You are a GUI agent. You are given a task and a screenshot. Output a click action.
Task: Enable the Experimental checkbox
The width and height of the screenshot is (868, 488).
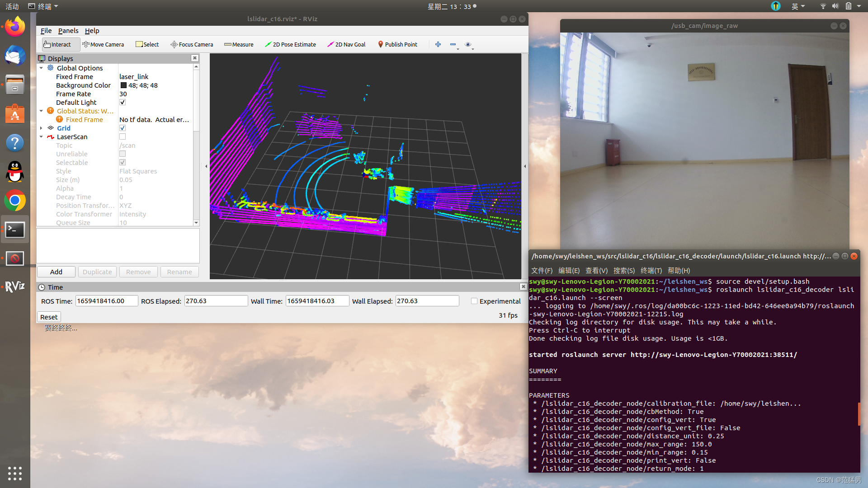(x=474, y=301)
